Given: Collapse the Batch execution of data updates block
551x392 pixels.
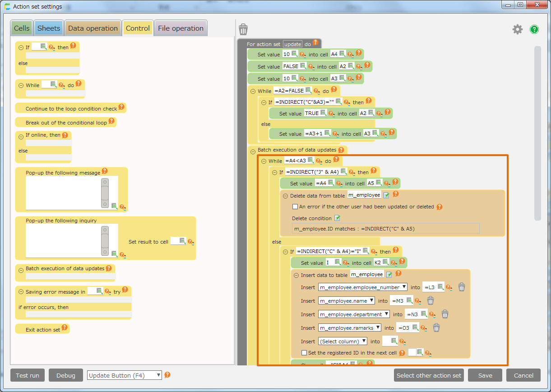Looking at the screenshot, I should [x=253, y=151].
